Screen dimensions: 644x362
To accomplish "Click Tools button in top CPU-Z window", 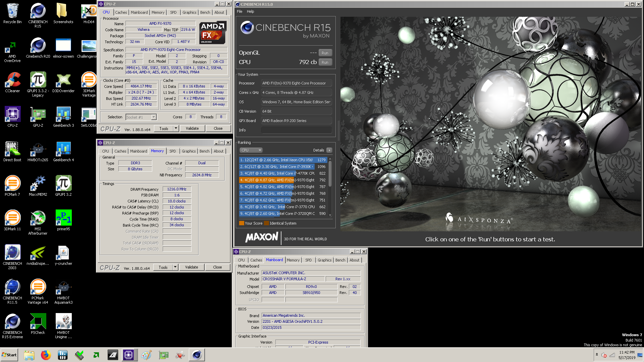I will [x=164, y=128].
